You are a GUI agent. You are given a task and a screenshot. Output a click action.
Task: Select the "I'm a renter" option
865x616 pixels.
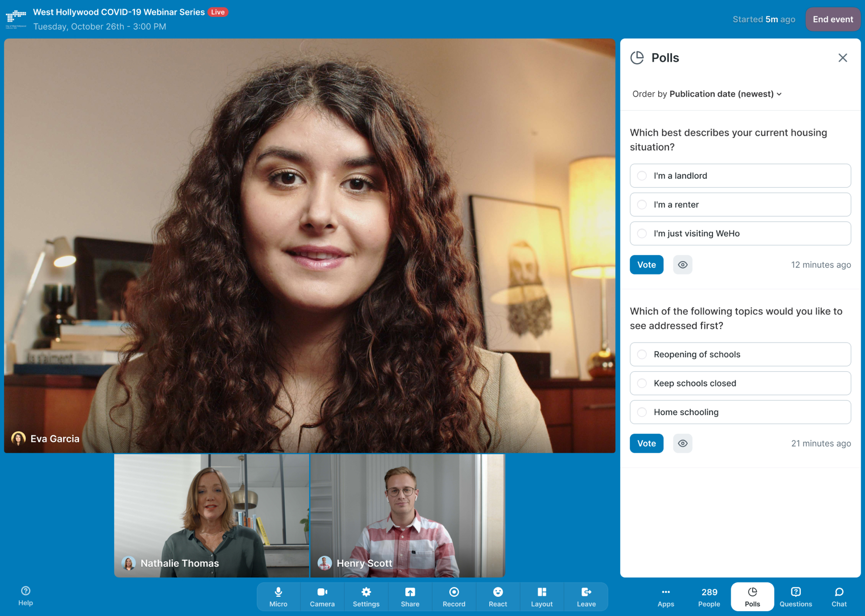point(740,204)
